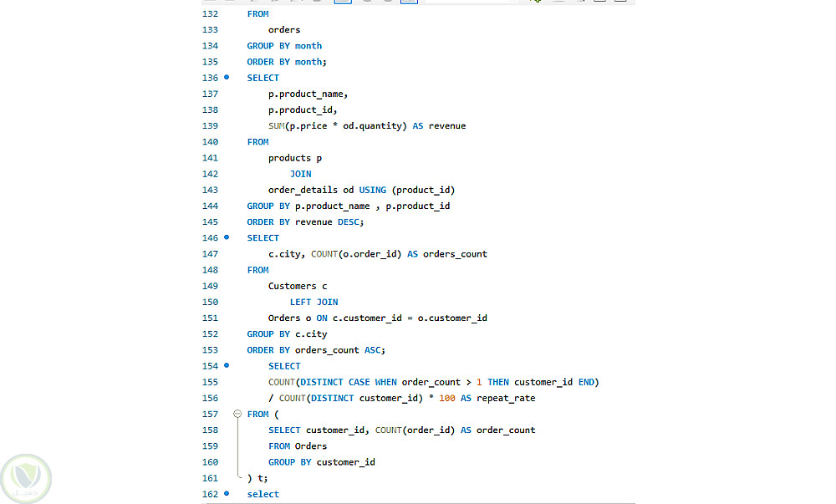Click the 'revenue' alias on line 139

(447, 125)
